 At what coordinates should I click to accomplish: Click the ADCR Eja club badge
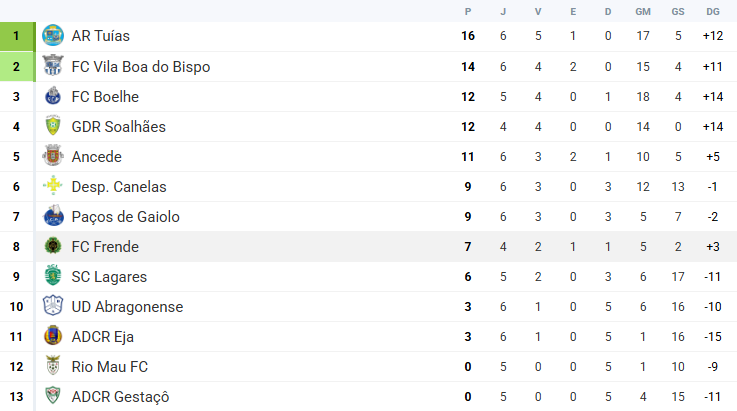(x=53, y=337)
